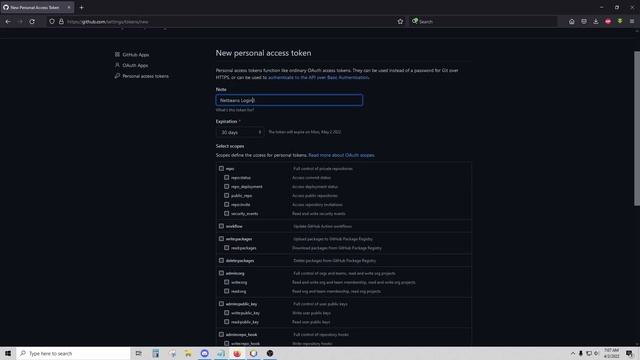
Task: Reload the current GitHub page
Action: point(32,22)
